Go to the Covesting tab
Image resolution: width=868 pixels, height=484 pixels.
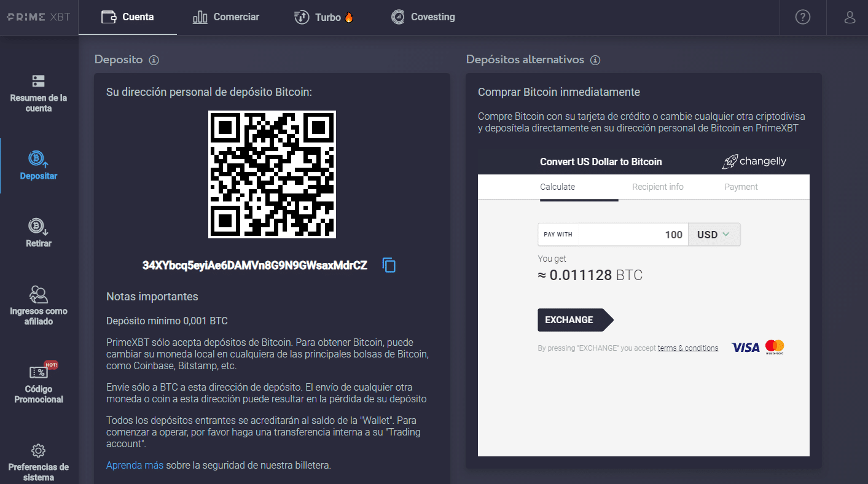click(x=423, y=17)
